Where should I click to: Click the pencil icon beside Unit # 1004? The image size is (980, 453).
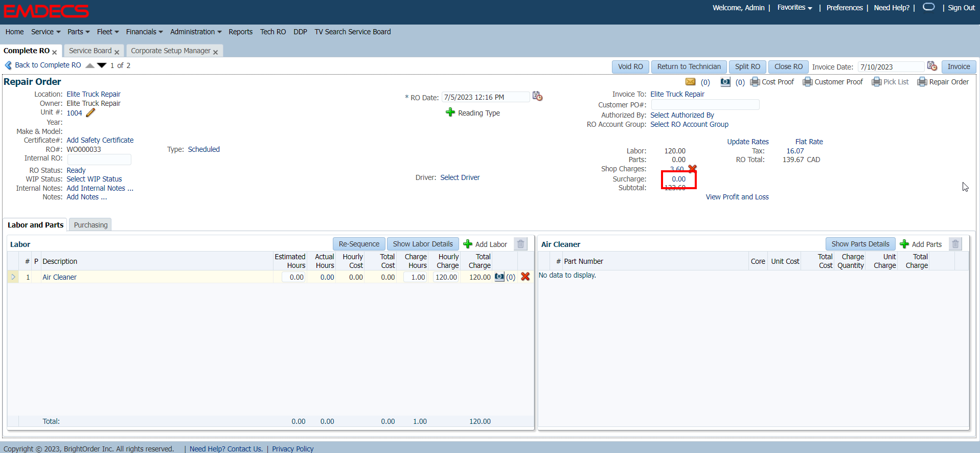[90, 113]
